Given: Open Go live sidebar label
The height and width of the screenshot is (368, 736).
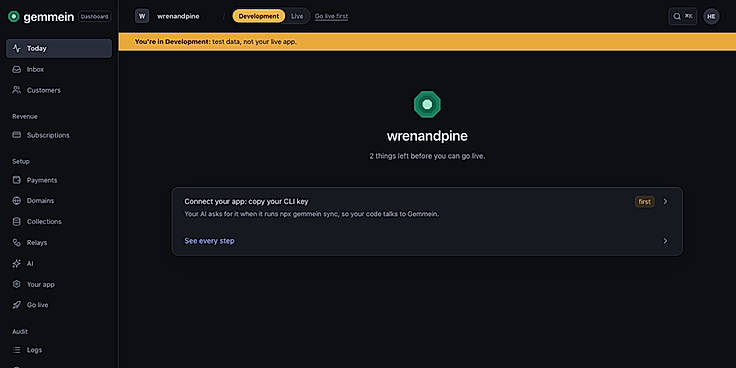Looking at the screenshot, I should pyautogui.click(x=38, y=305).
